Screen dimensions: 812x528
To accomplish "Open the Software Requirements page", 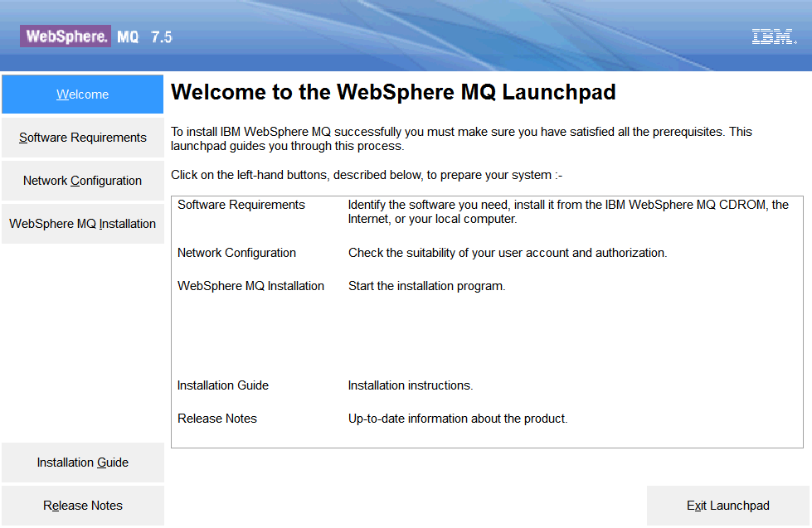I will click(82, 138).
